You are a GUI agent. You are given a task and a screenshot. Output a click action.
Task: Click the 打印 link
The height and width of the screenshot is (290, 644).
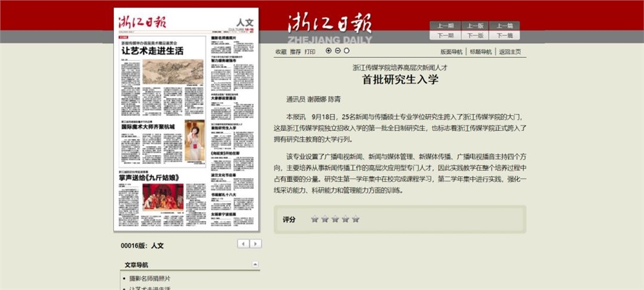pos(310,51)
